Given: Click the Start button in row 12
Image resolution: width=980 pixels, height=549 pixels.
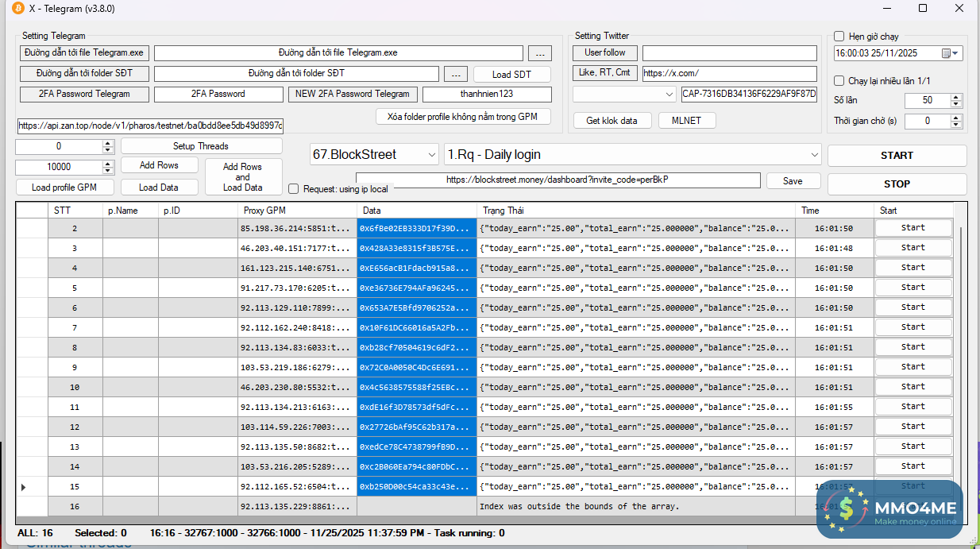Looking at the screenshot, I should pos(913,427).
